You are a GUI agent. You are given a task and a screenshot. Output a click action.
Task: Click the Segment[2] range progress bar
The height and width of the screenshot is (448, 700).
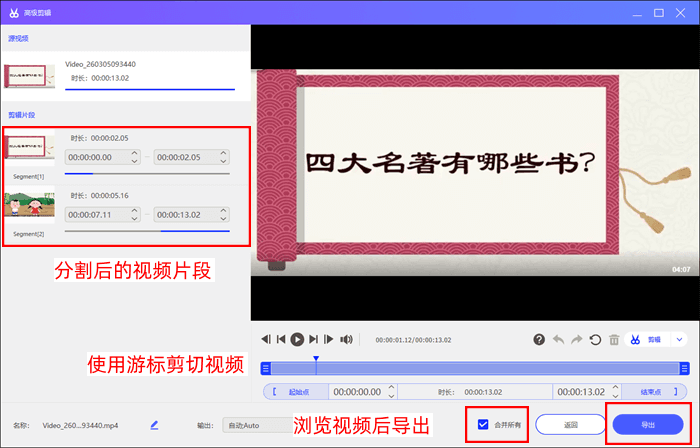click(147, 231)
